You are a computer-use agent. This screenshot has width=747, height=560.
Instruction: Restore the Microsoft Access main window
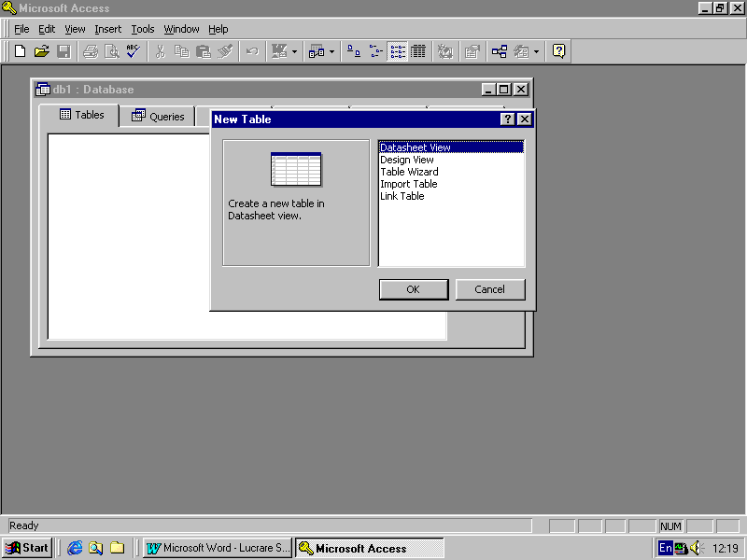coord(720,8)
